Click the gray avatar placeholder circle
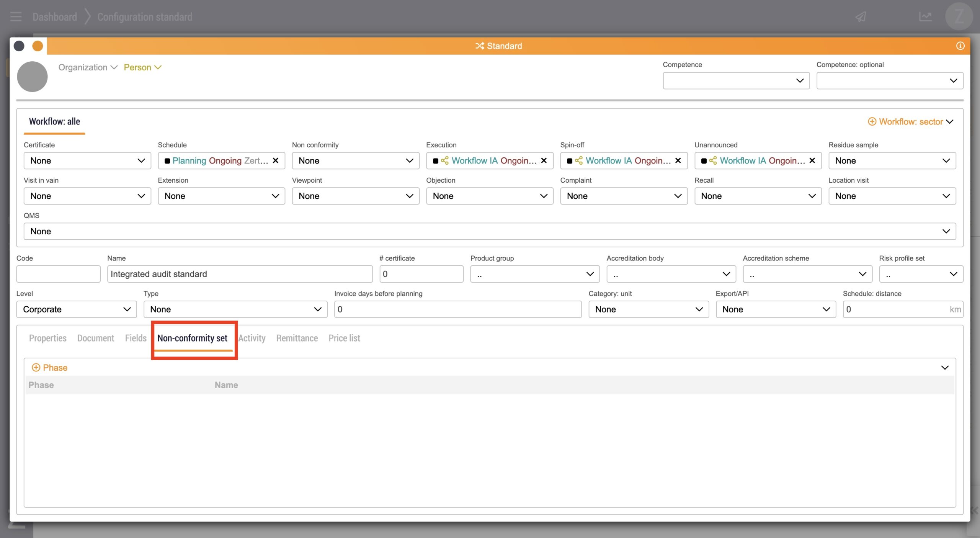The height and width of the screenshot is (538, 980). coord(32,77)
